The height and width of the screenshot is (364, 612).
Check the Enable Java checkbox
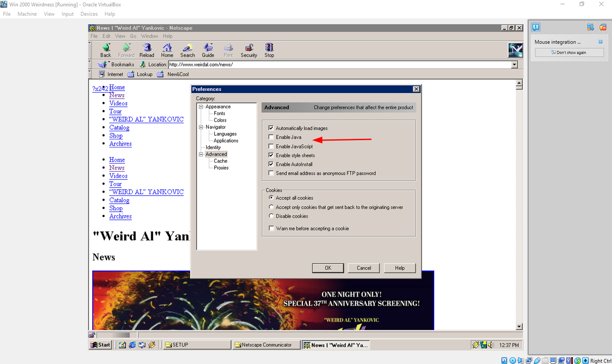[271, 137]
